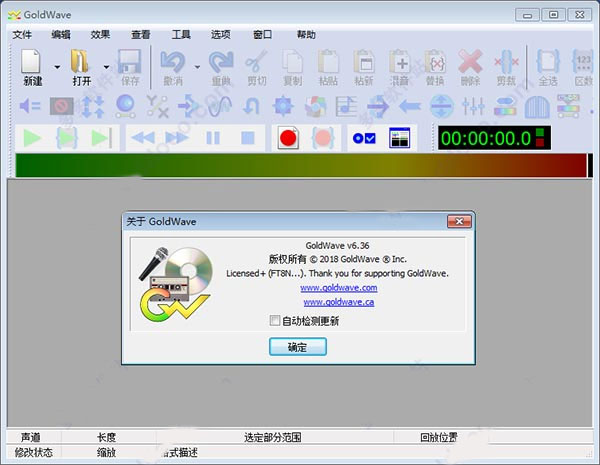This screenshot has height=465, width=600.
Task: Open the 帮助 menu
Action: point(306,35)
